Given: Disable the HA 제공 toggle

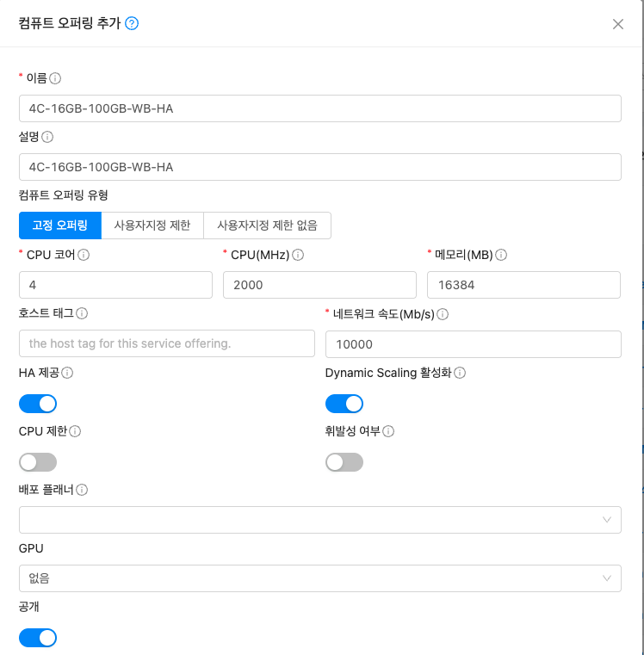Looking at the screenshot, I should coord(38,404).
